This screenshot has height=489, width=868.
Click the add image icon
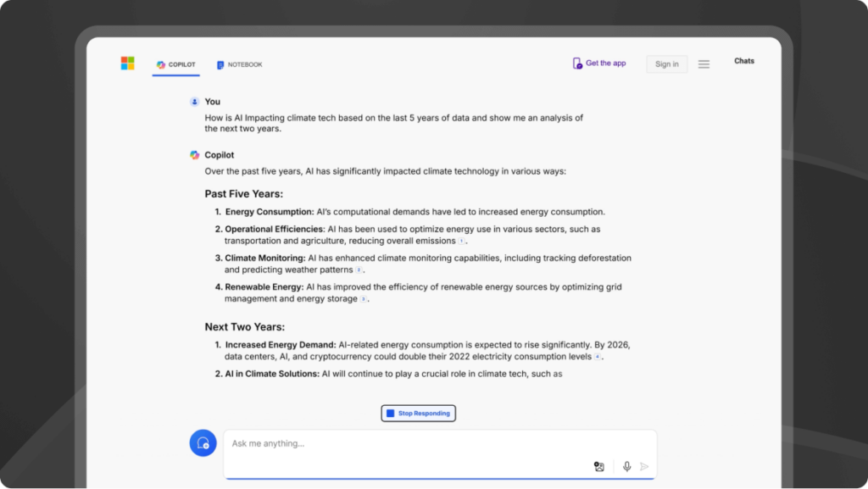click(599, 466)
